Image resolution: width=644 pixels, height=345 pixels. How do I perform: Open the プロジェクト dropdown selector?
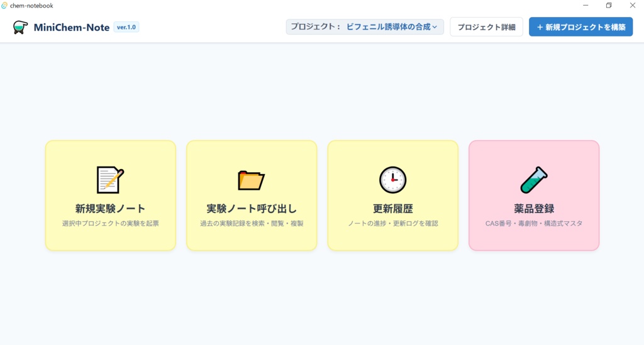pyautogui.click(x=365, y=27)
